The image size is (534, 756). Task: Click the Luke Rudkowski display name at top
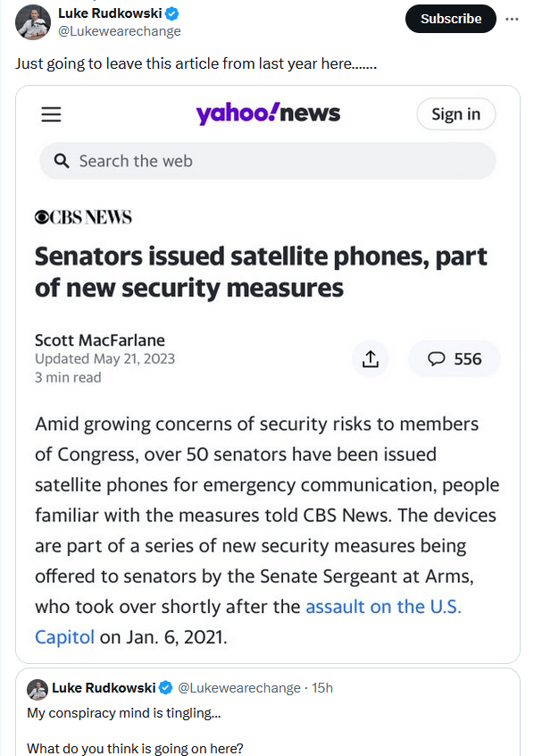(110, 13)
